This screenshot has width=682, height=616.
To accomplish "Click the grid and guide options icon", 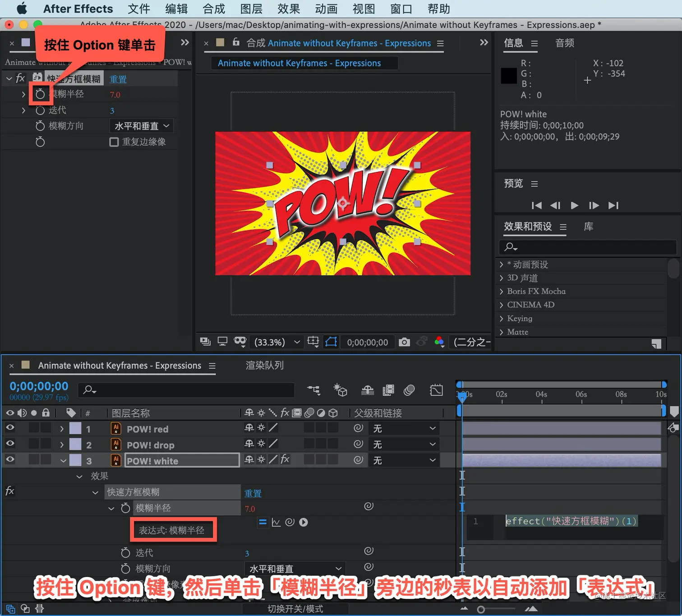I will (313, 342).
